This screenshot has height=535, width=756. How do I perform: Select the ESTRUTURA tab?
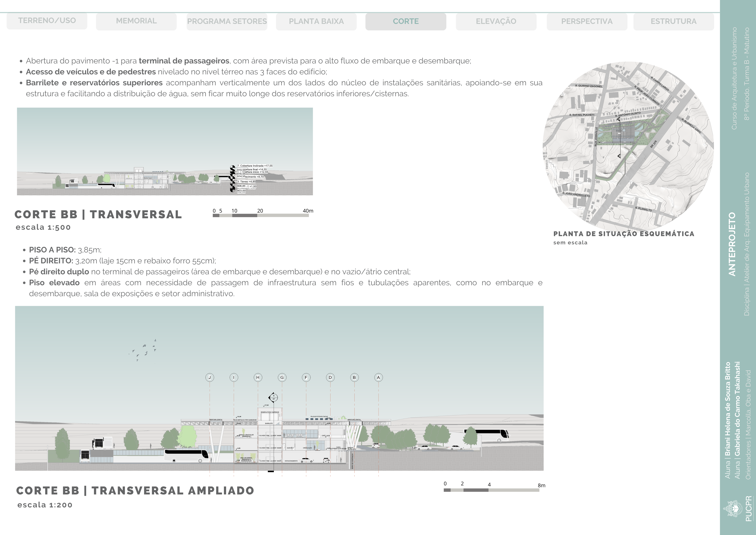click(x=673, y=21)
